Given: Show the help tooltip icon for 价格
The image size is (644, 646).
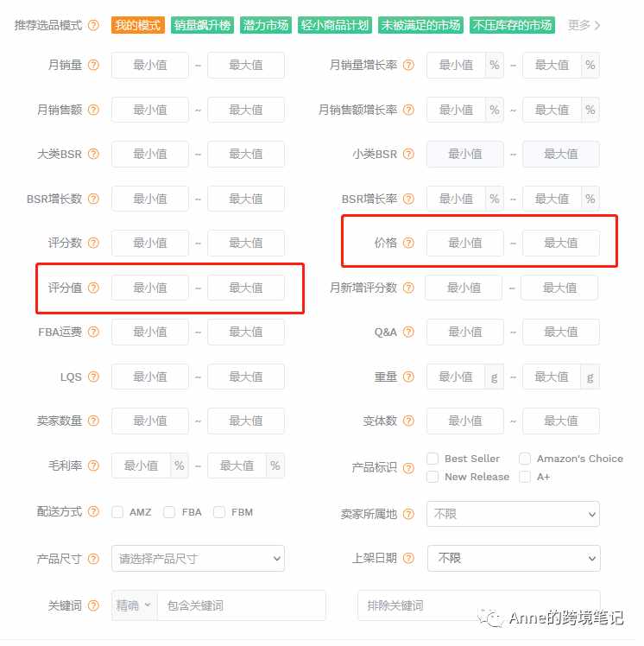Looking at the screenshot, I should coord(408,243).
